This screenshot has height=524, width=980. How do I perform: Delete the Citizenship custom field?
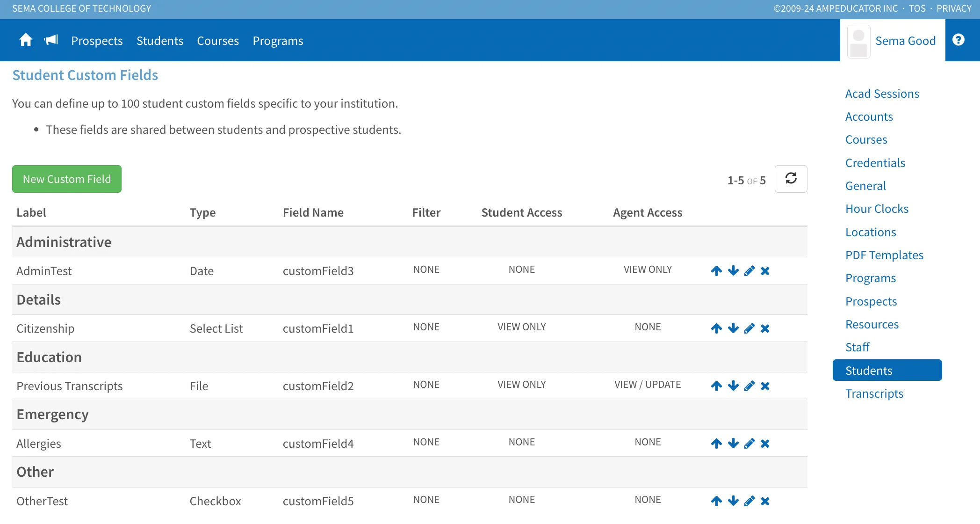pos(765,328)
